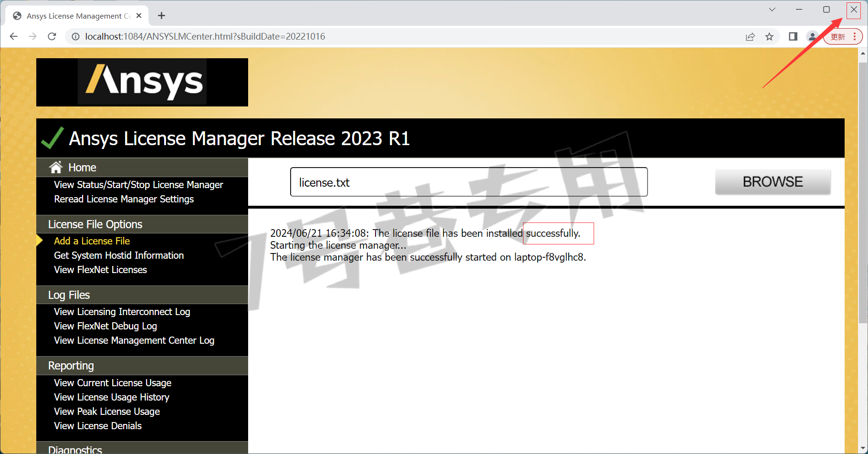
Task: Bookmark this page with the star icon
Action: tap(769, 37)
